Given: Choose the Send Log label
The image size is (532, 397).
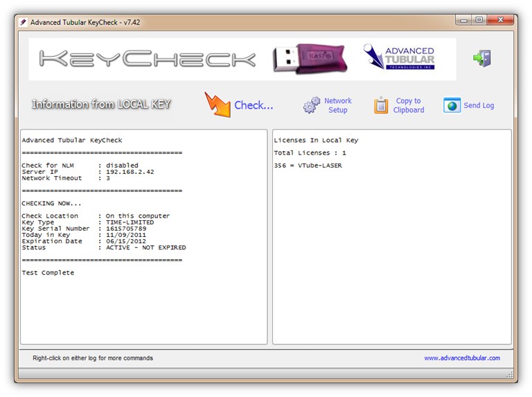Looking at the screenshot, I should [479, 105].
